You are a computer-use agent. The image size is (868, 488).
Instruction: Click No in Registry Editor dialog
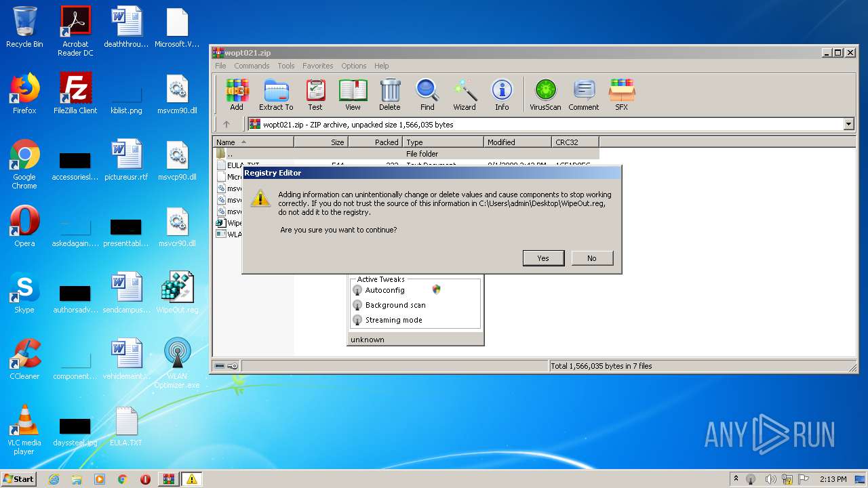point(592,258)
